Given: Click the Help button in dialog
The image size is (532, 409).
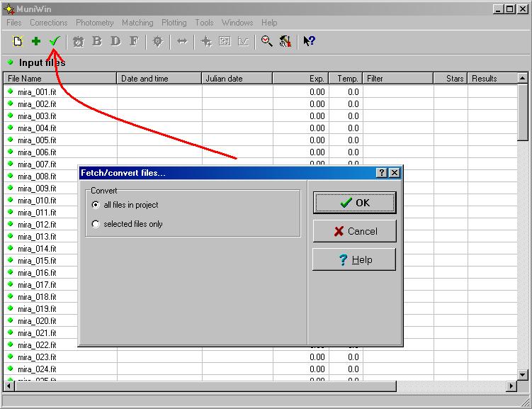Looking at the screenshot, I should [354, 260].
